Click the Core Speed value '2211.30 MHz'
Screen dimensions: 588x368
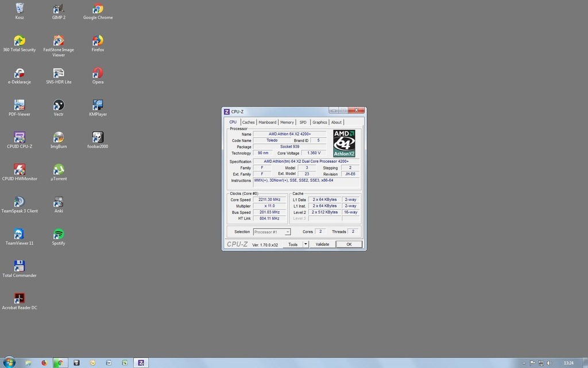(x=269, y=200)
